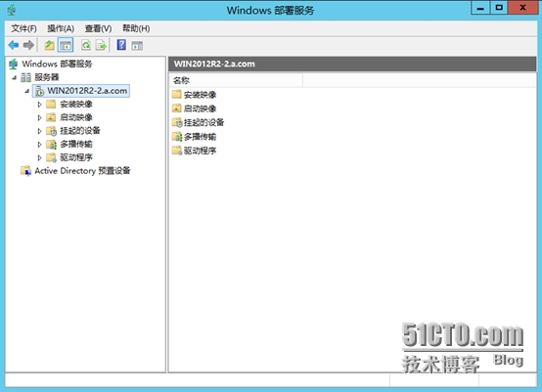Export list using the toolbar export icon
This screenshot has width=542, height=392.
click(x=101, y=45)
